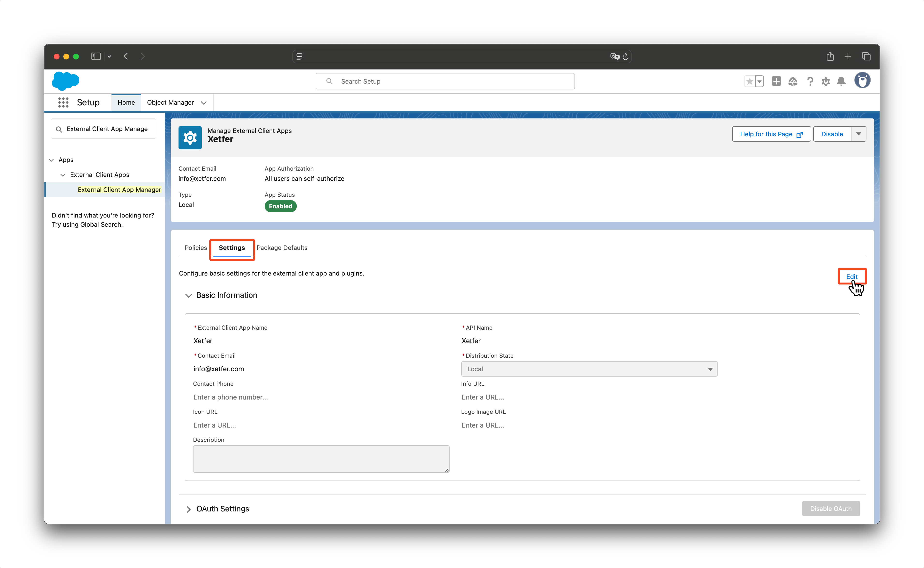Expand the Object Manager tab chevron
924x568 pixels.
point(204,103)
